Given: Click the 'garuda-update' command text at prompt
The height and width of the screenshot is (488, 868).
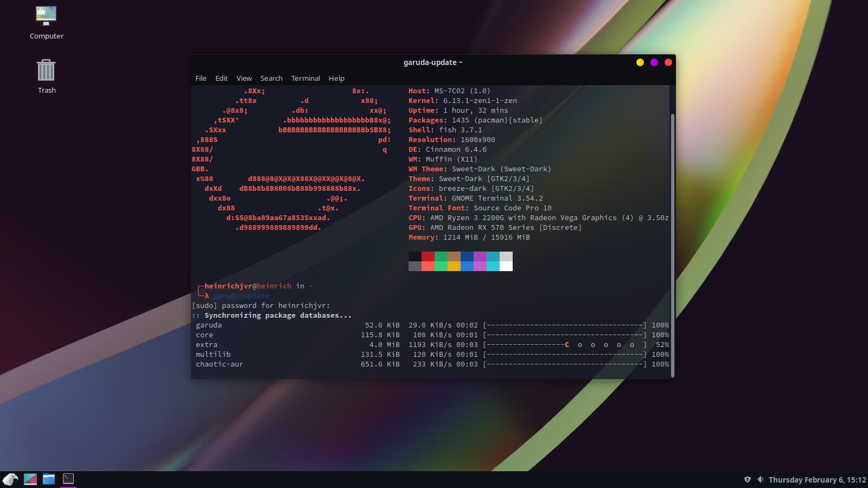Looking at the screenshot, I should pyautogui.click(x=241, y=296).
